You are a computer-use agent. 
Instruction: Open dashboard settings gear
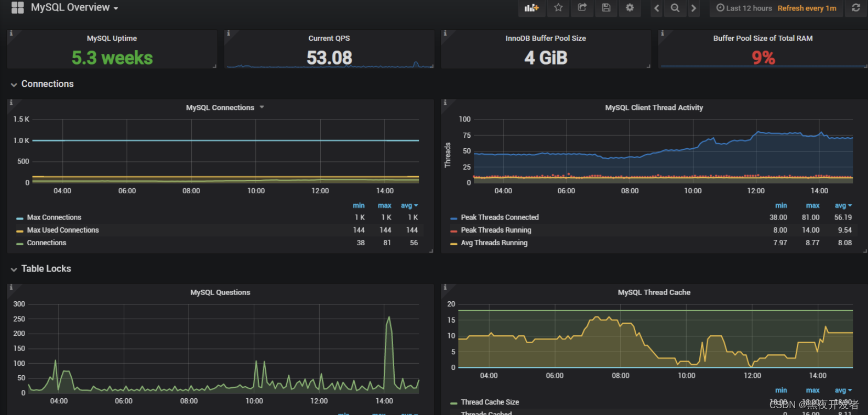[x=630, y=8]
